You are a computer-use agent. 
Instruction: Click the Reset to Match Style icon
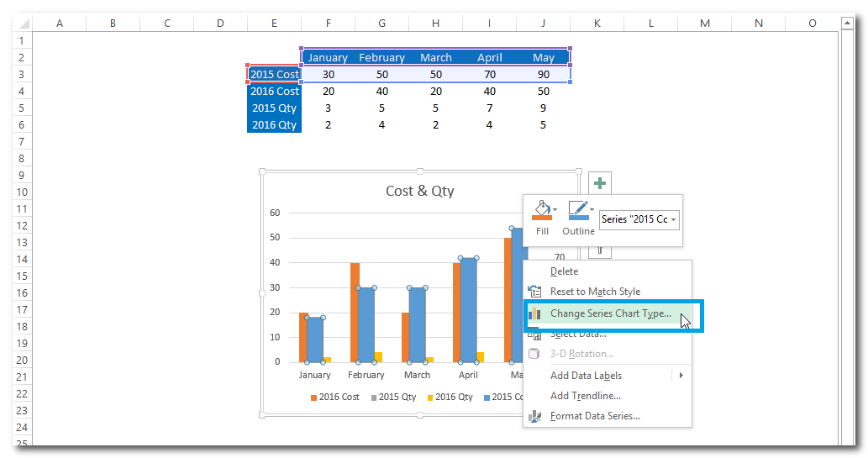pos(534,292)
